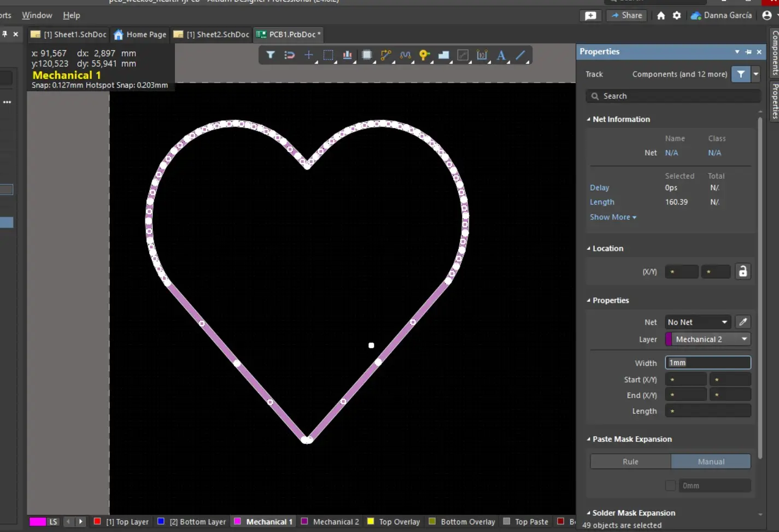This screenshot has width=779, height=532.
Task: Select the place component chip icon
Action: [x=367, y=55]
